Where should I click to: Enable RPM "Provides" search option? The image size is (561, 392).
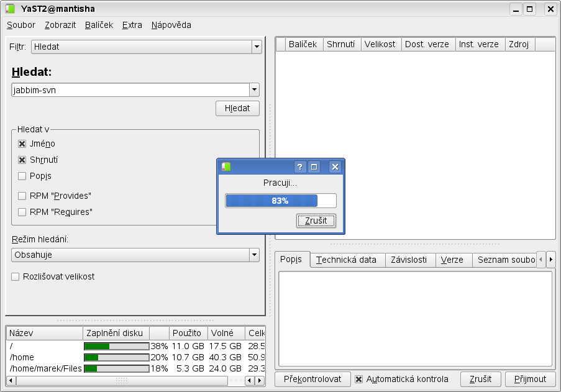22,196
